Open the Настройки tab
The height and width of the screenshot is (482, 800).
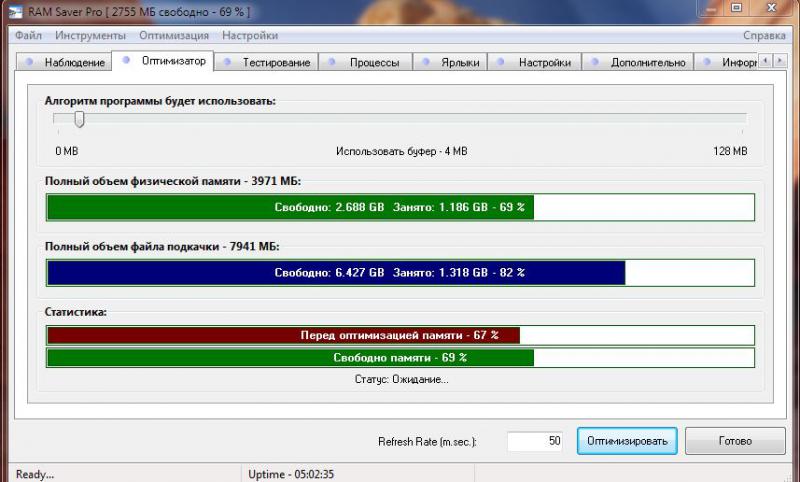(535, 62)
